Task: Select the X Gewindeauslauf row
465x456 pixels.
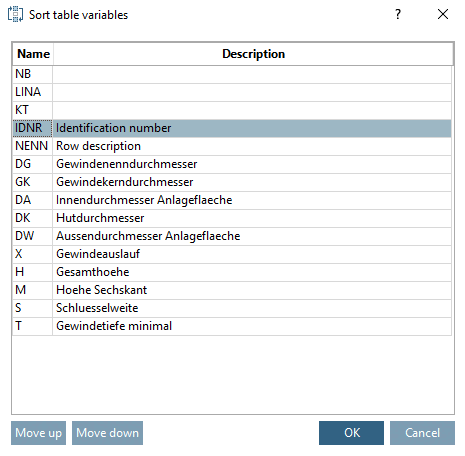Action: tap(232, 254)
